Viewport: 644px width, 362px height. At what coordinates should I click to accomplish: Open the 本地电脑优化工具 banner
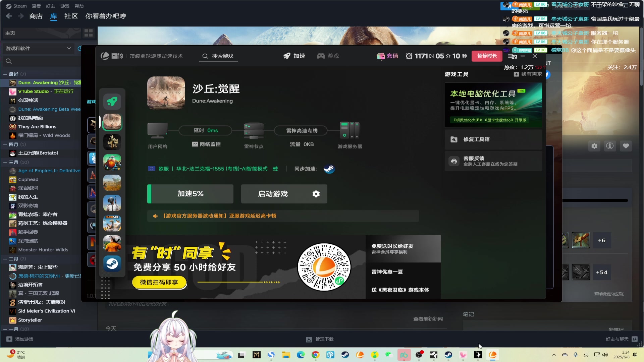(x=493, y=105)
